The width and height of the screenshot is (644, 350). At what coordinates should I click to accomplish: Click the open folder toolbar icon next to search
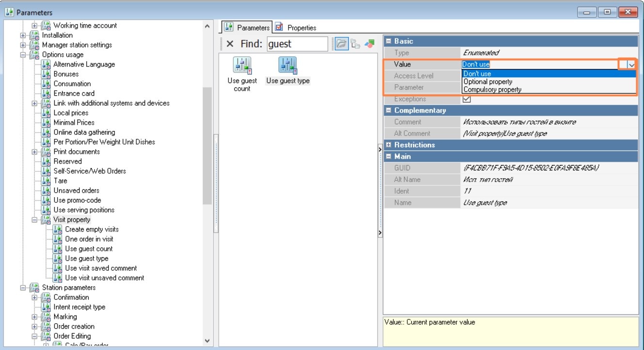click(x=341, y=44)
